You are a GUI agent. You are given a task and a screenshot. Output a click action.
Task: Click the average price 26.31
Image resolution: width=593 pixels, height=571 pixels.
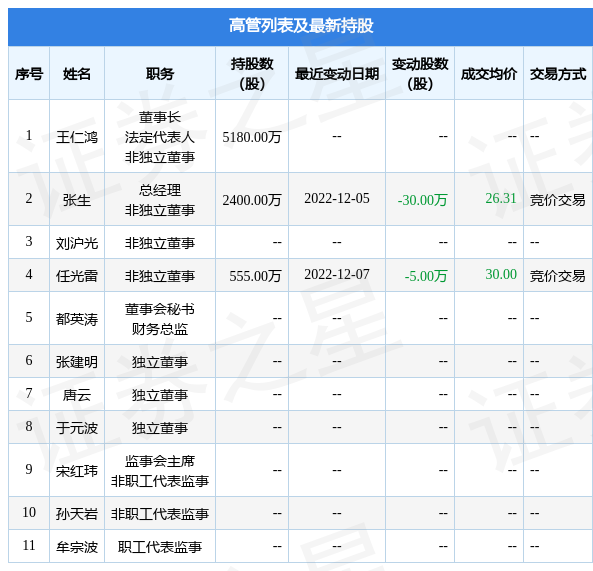(x=501, y=199)
